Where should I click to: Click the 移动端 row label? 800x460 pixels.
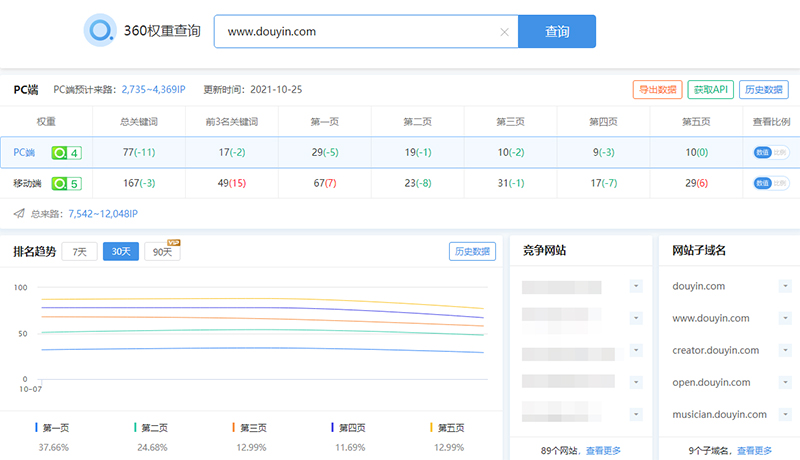pos(27,183)
